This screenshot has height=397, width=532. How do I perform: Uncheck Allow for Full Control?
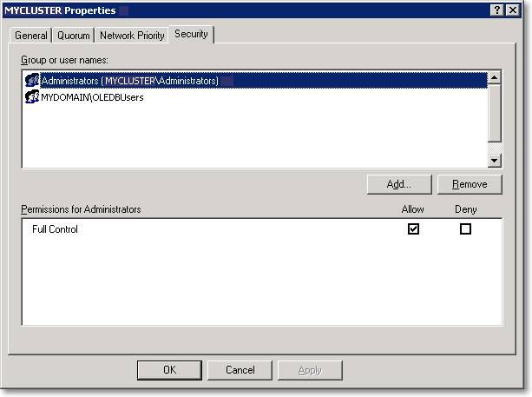click(x=413, y=228)
